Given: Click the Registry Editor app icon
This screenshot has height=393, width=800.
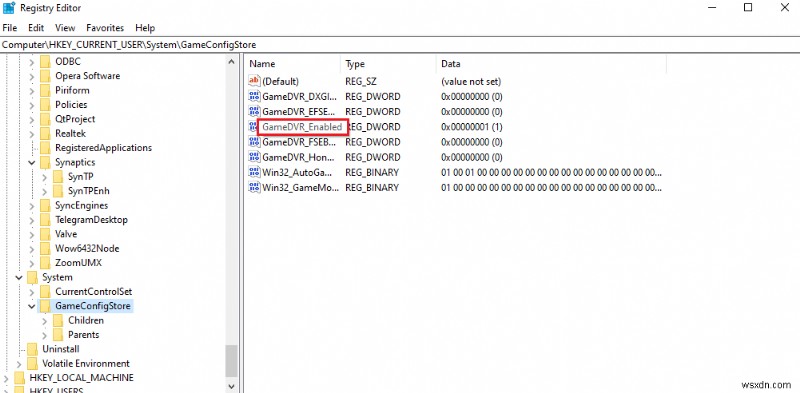Looking at the screenshot, I should (x=9, y=8).
